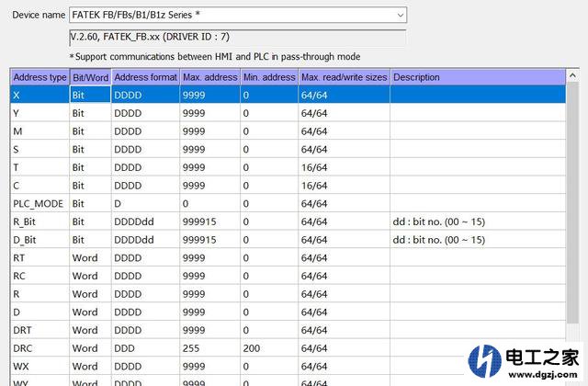The width and height of the screenshot is (588, 386).
Task: Click the driver version info field
Action: point(237,37)
